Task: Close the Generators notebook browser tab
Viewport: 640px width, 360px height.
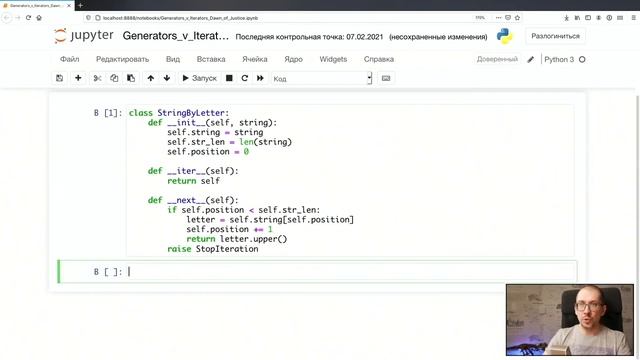Action: tap(69, 6)
